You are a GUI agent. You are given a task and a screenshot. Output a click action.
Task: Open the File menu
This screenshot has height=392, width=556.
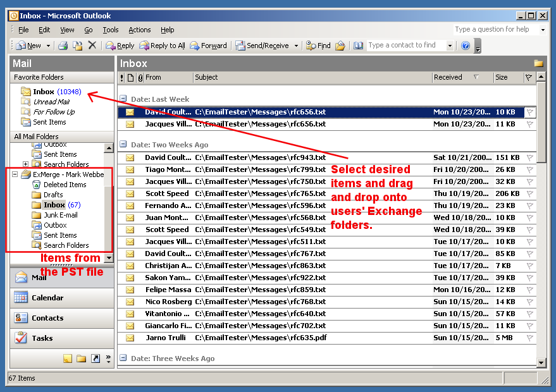click(x=23, y=30)
